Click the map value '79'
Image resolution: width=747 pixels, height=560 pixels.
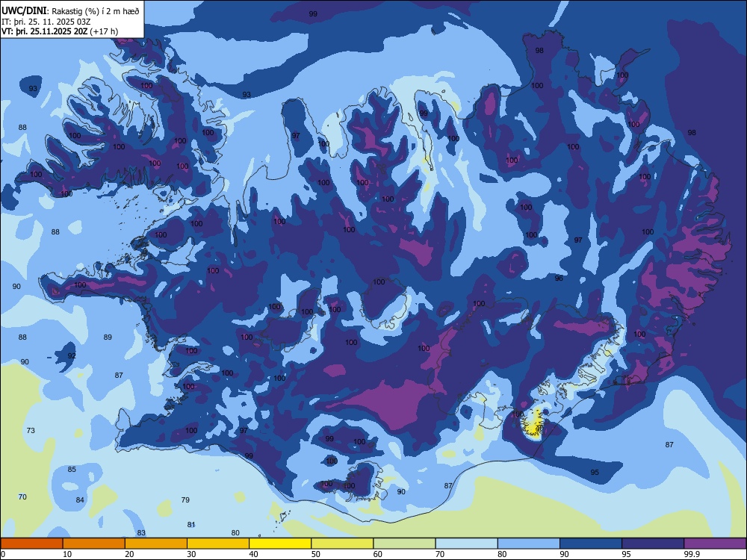tap(185, 500)
